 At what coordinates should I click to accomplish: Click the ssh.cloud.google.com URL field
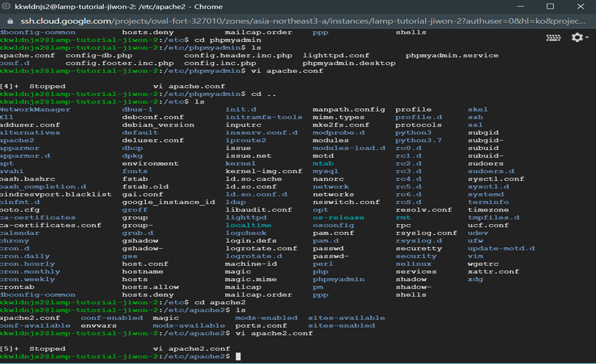coord(303,21)
